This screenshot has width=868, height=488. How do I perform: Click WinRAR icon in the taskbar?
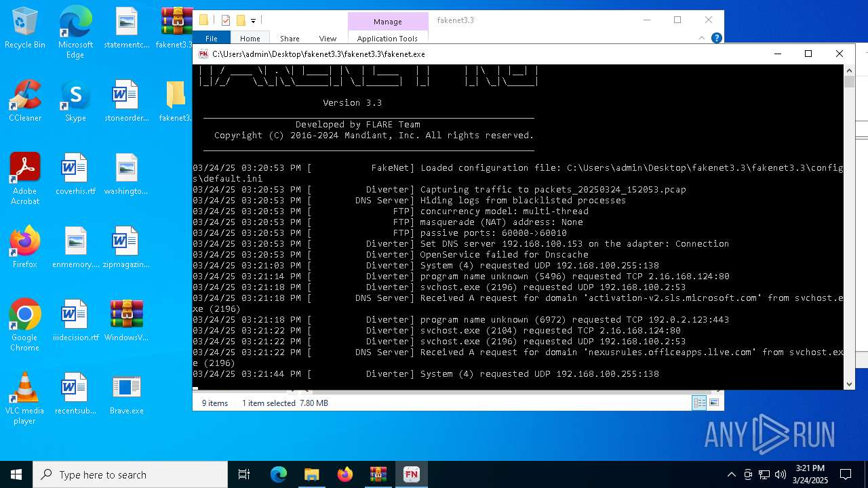(378, 474)
